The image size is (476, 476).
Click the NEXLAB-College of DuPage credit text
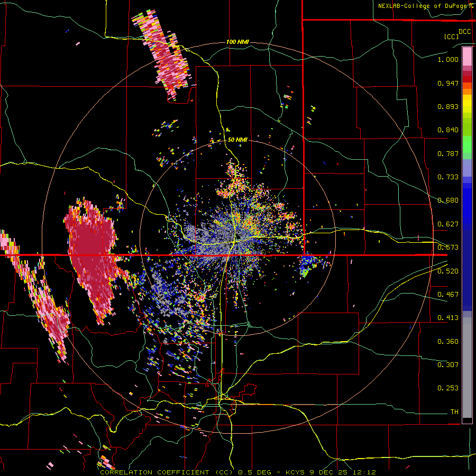click(426, 6)
